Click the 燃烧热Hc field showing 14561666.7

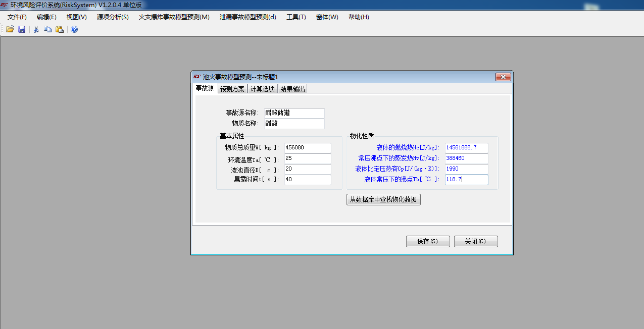tap(467, 148)
